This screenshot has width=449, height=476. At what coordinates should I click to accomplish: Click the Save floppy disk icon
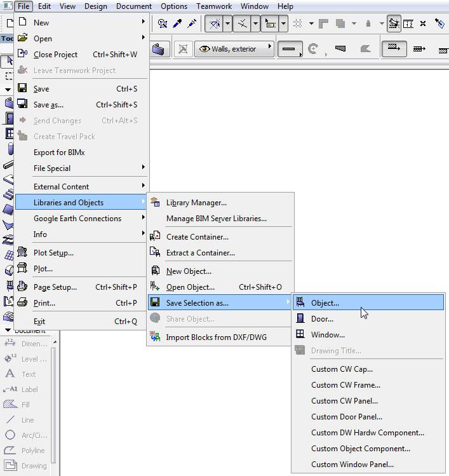[x=22, y=88]
